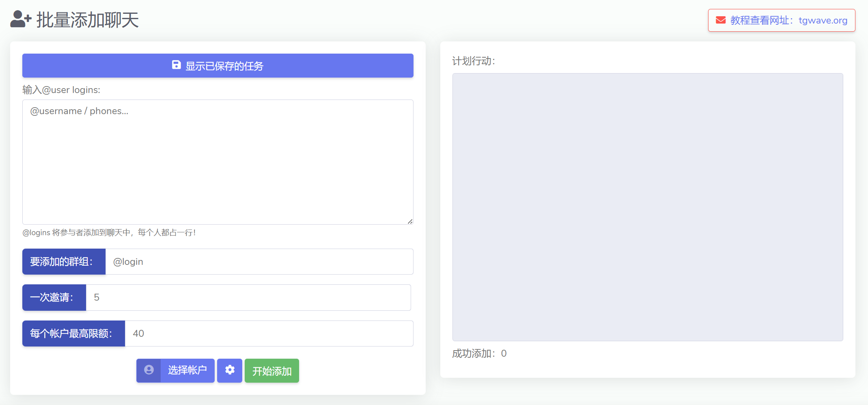Focus the @username / phones text area
This screenshot has width=868, height=405.
[218, 162]
